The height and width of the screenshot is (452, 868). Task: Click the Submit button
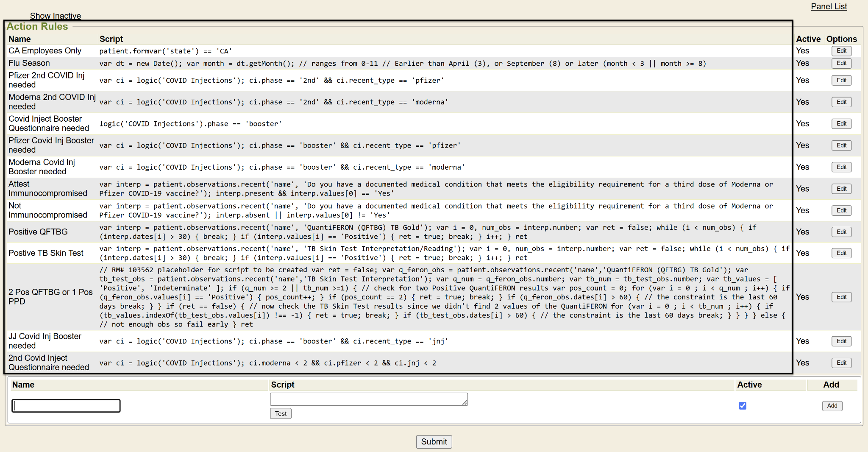click(x=434, y=441)
